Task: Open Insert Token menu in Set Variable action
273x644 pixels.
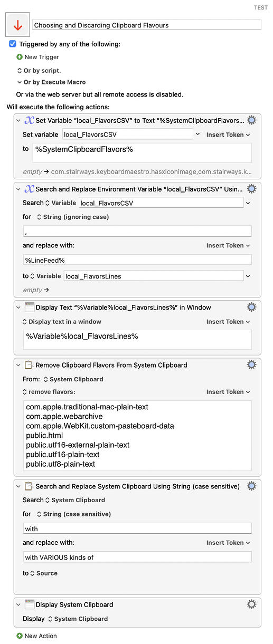Action: tap(228, 134)
